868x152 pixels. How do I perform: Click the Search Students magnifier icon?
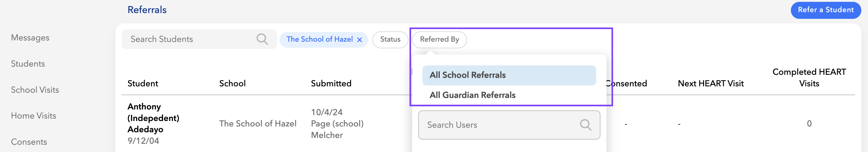tap(262, 39)
